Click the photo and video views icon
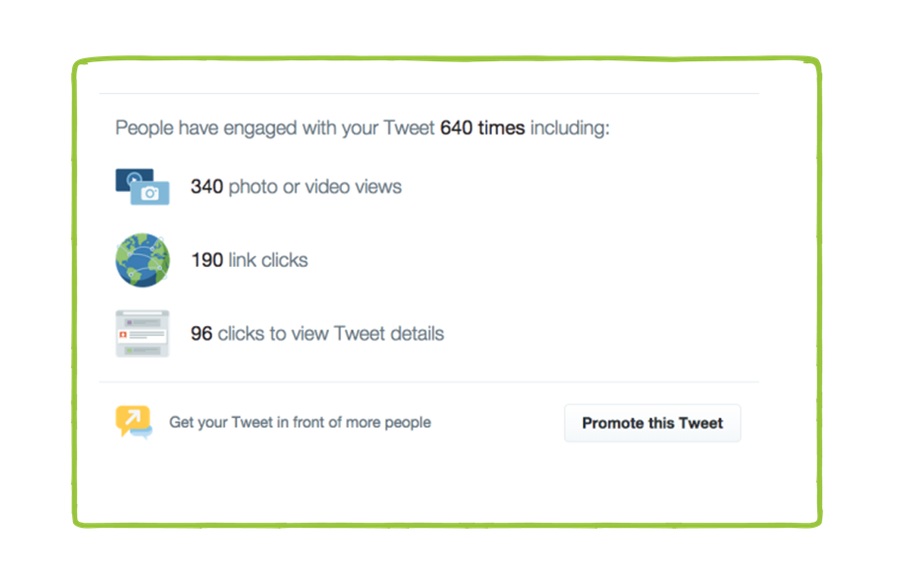The width and height of the screenshot is (918, 588). (142, 186)
